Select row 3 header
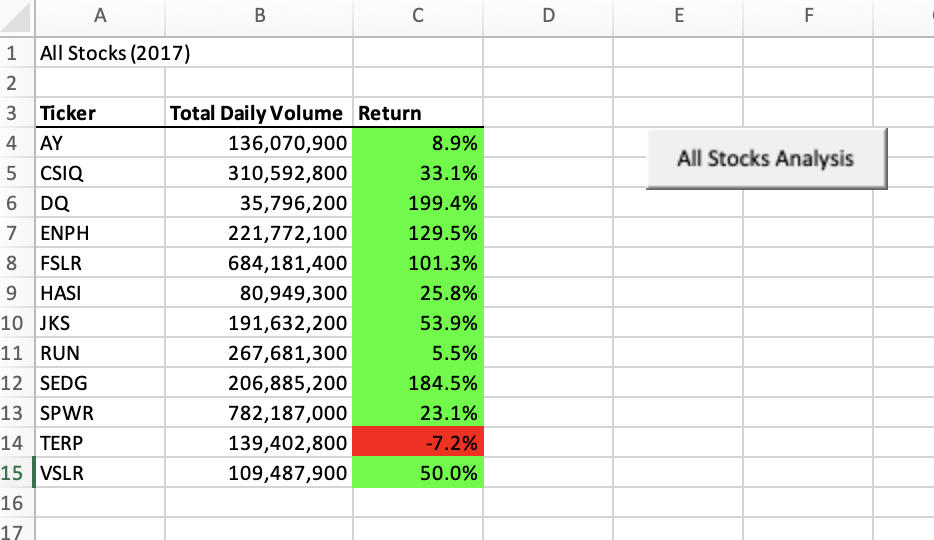Viewport: 934px width, 540px height. click(17, 113)
